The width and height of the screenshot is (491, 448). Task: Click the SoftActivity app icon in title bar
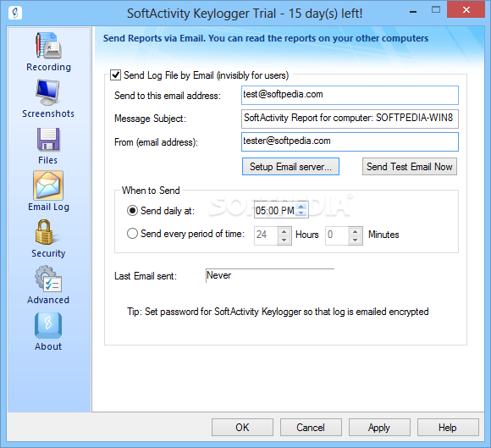(15, 13)
